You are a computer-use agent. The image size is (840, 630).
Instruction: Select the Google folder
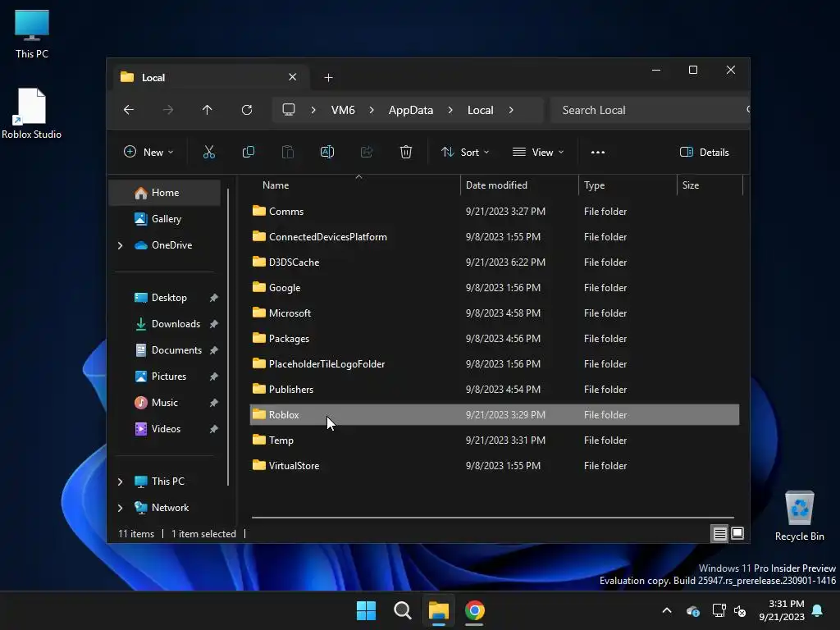point(495,288)
